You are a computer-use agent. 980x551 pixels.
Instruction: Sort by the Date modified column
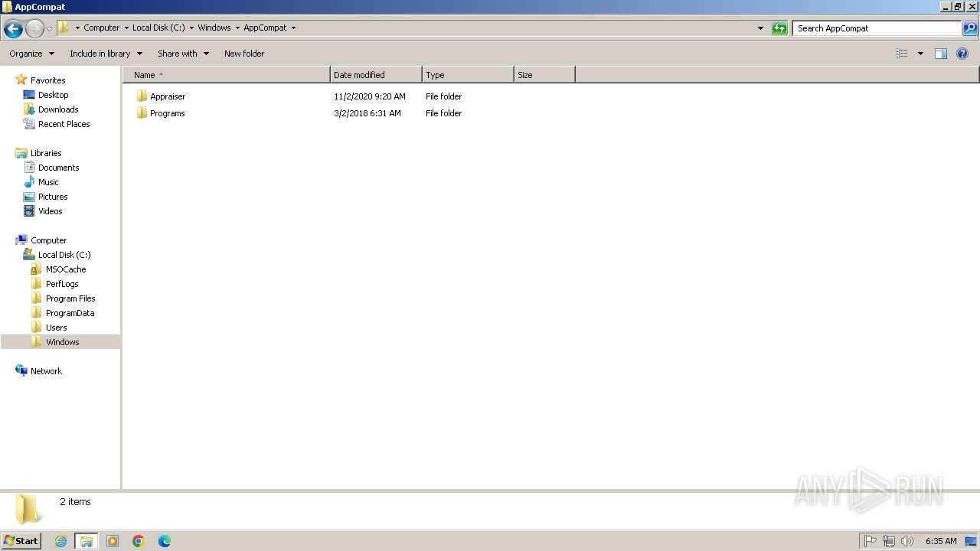[376, 75]
